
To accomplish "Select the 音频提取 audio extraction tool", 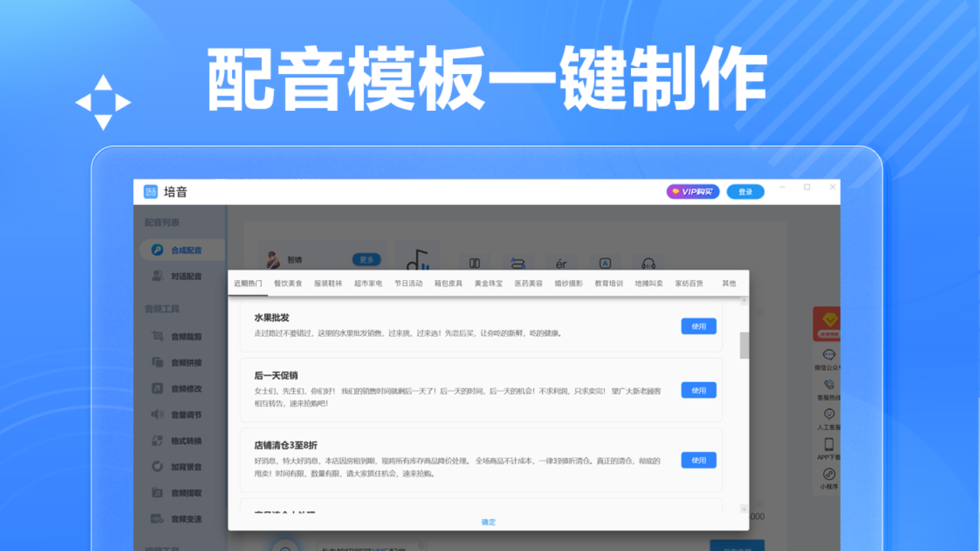I will [x=186, y=494].
